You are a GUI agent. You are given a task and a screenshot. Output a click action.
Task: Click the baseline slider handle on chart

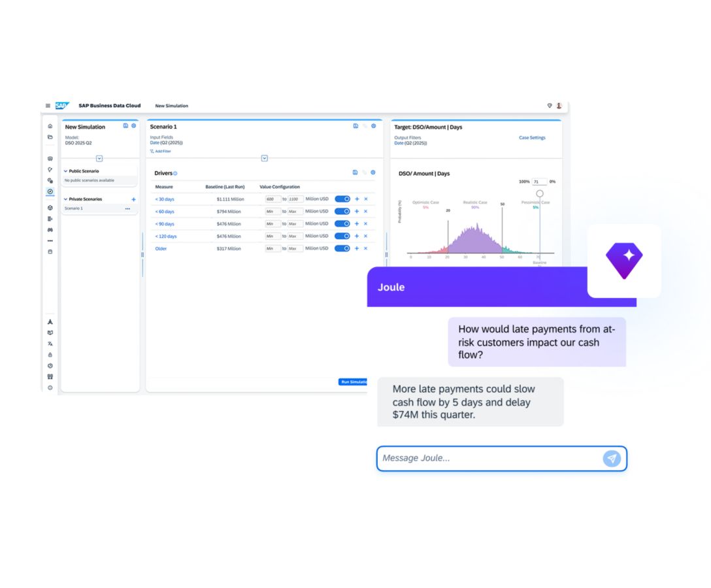[540, 193]
